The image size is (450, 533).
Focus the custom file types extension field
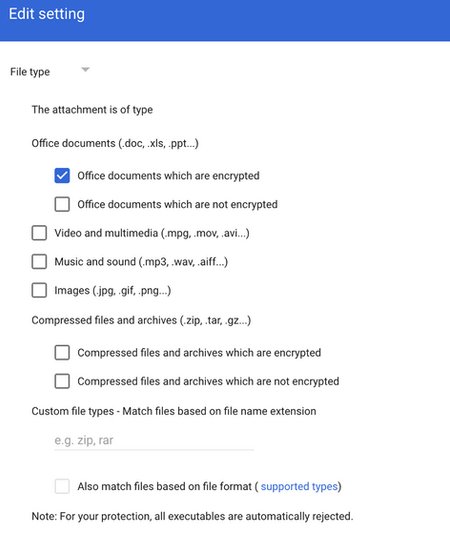click(x=154, y=441)
